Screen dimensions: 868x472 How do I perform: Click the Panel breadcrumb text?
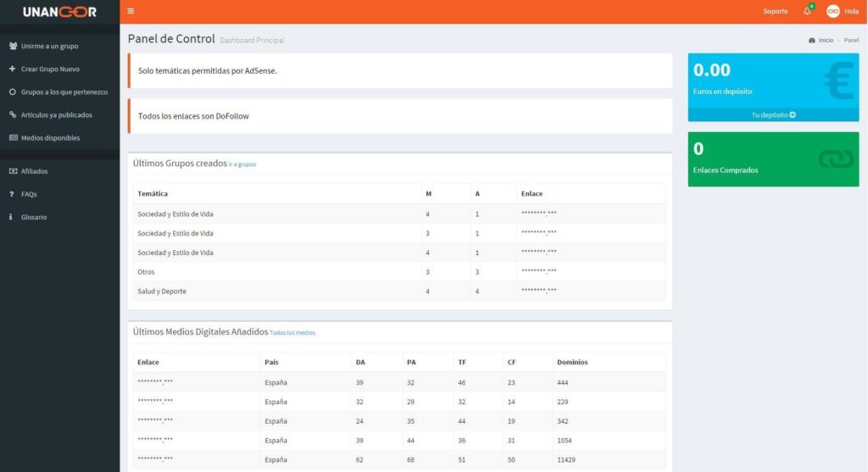(x=851, y=41)
